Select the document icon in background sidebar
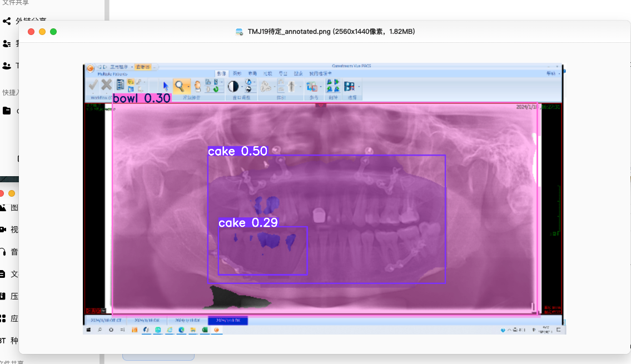This screenshot has width=631, height=364. (x=3, y=274)
